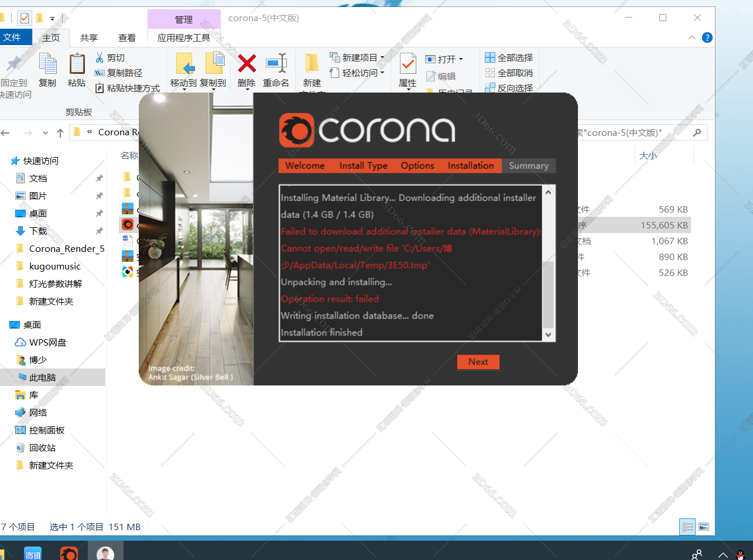This screenshot has height=560, width=753.
Task: Select 下载 in navigation pane
Action: [38, 231]
